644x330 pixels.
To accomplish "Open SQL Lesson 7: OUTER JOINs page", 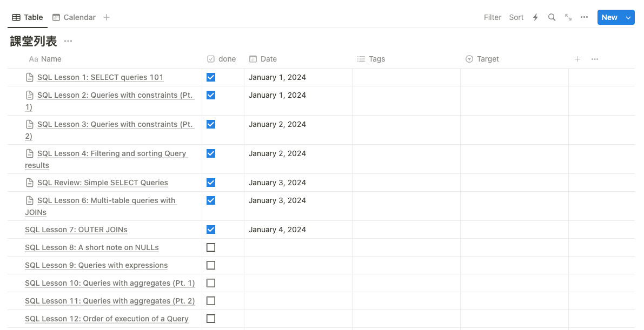I will point(76,230).
